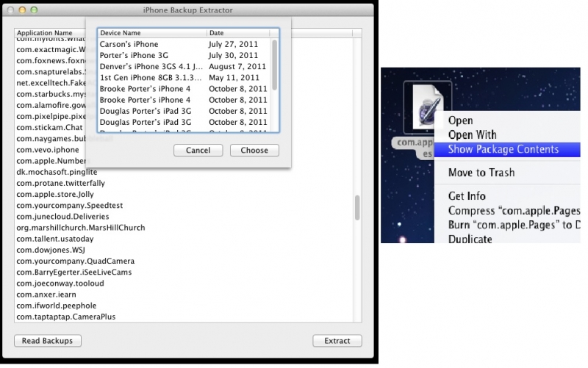Screen dimensions: 588x368
Task: Click the application list scrollbar thumb
Action: pyautogui.click(x=358, y=208)
